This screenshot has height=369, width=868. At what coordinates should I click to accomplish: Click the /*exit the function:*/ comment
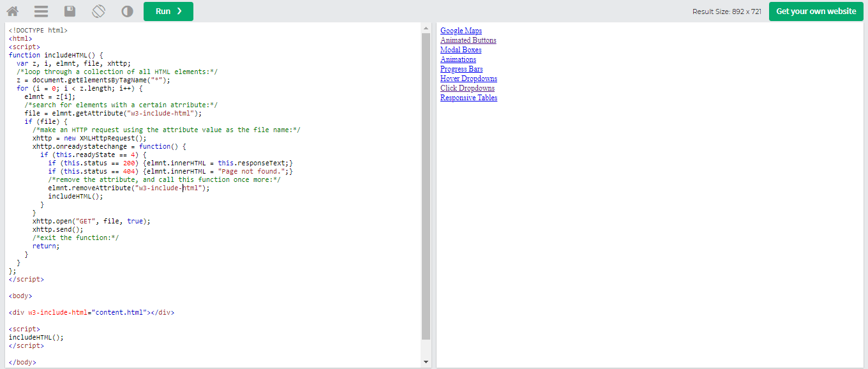(75, 237)
